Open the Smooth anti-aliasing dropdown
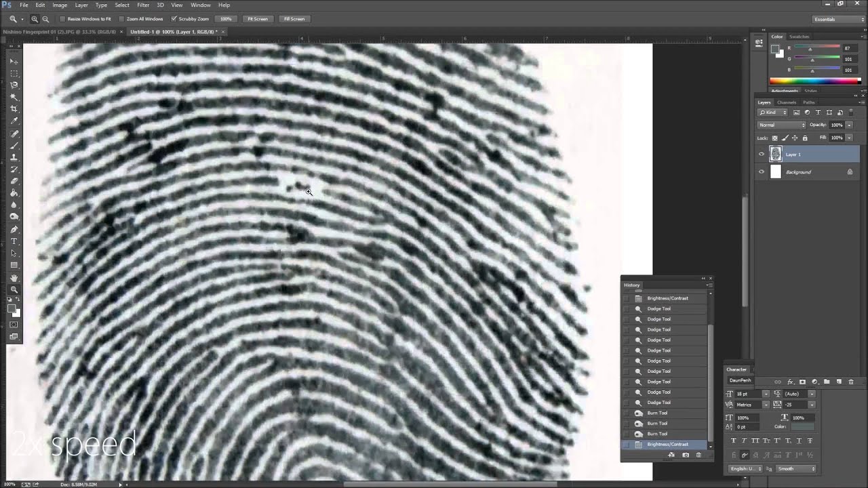The height and width of the screenshot is (488, 868). [x=795, y=468]
